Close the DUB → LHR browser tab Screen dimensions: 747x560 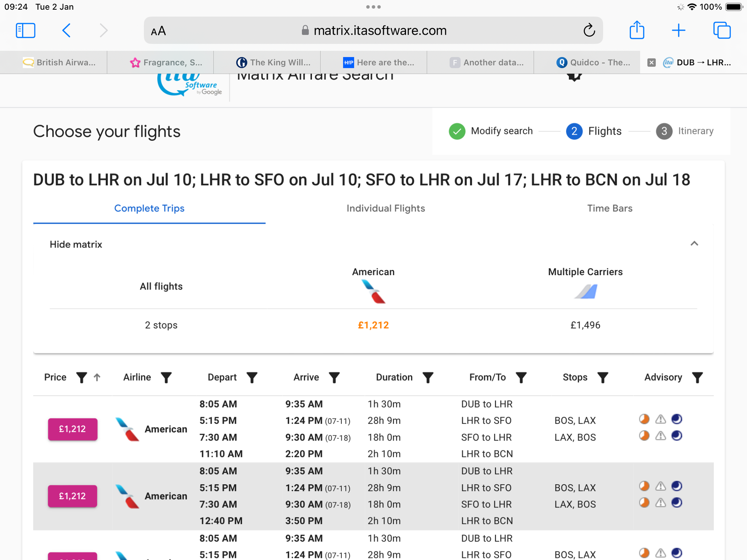coord(651,62)
